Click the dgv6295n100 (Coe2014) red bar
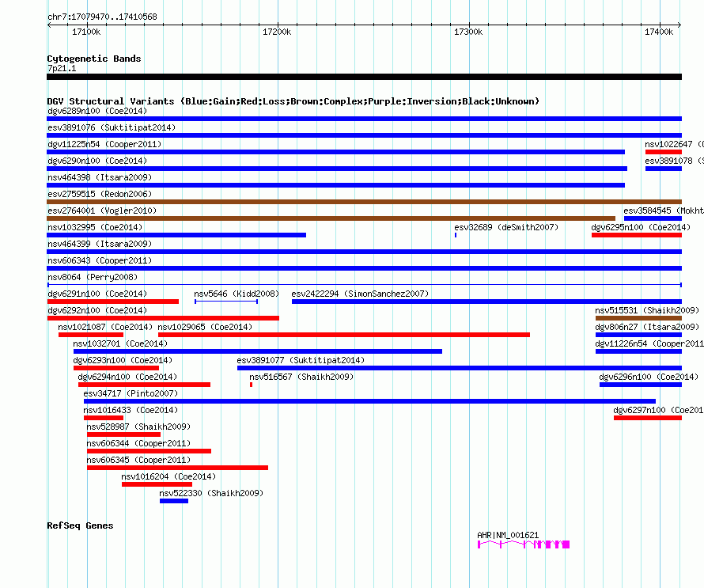The height and width of the screenshot is (588, 704). [x=637, y=235]
